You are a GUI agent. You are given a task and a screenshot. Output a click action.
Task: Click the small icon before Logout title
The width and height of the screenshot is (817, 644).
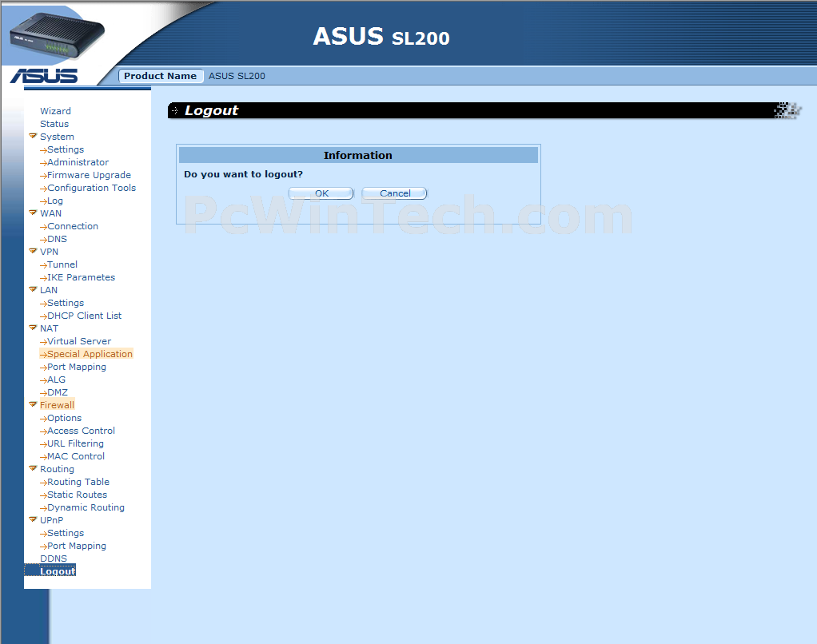[x=174, y=111]
